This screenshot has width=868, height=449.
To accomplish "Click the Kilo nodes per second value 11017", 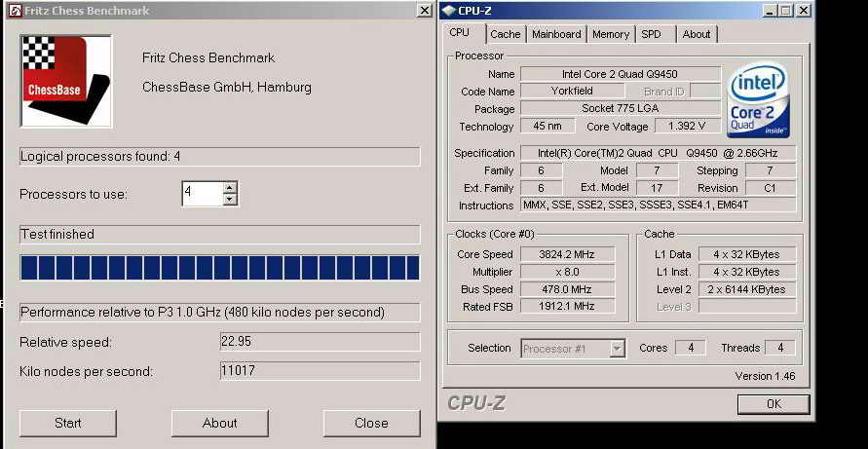I will (x=320, y=371).
